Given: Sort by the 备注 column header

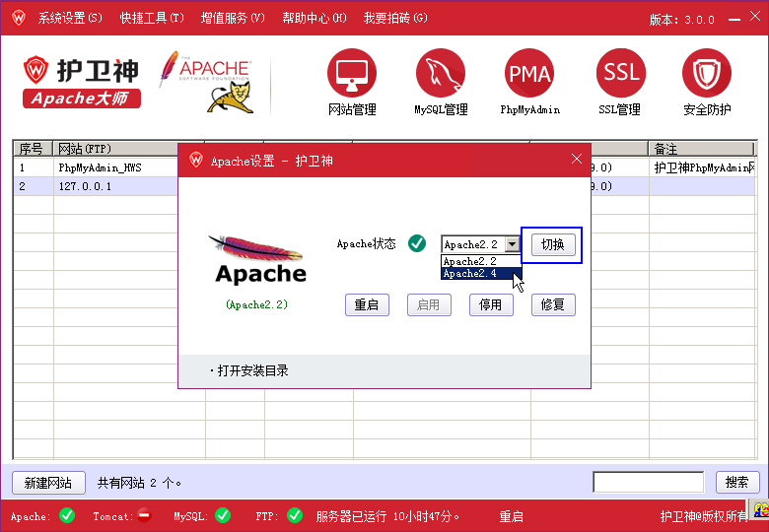Looking at the screenshot, I should coord(701,149).
